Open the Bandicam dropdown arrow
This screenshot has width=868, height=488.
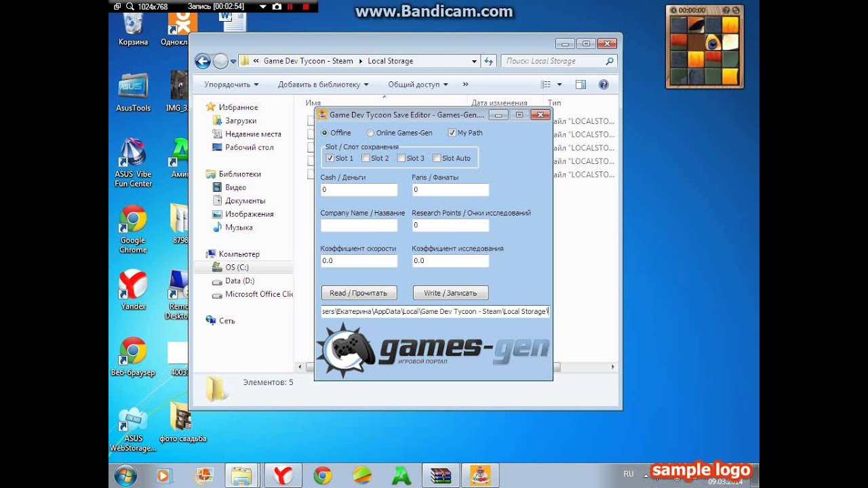(263, 6)
